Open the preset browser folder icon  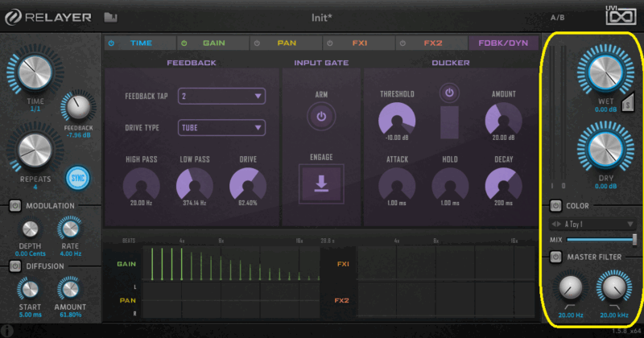(x=110, y=17)
